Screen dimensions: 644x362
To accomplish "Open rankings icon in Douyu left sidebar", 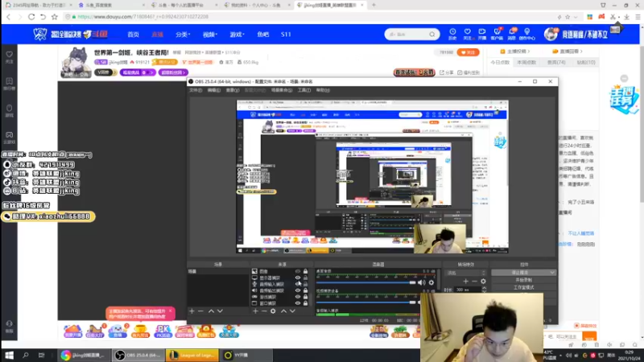I will click(9, 84).
